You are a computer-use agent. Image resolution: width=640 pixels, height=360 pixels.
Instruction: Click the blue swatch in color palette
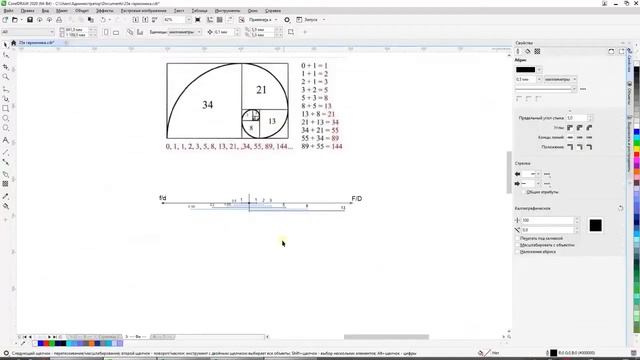click(636, 132)
